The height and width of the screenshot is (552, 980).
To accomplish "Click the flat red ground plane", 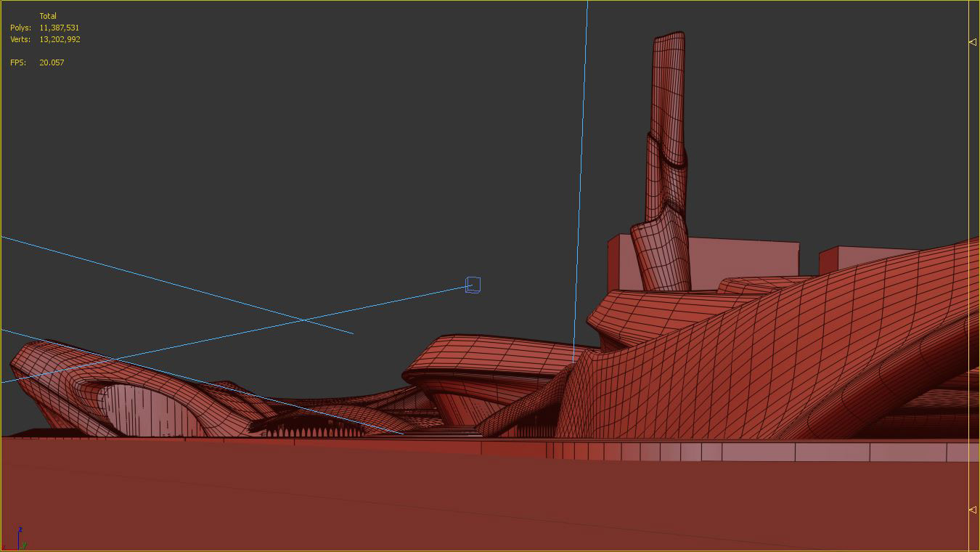I will click(436, 501).
